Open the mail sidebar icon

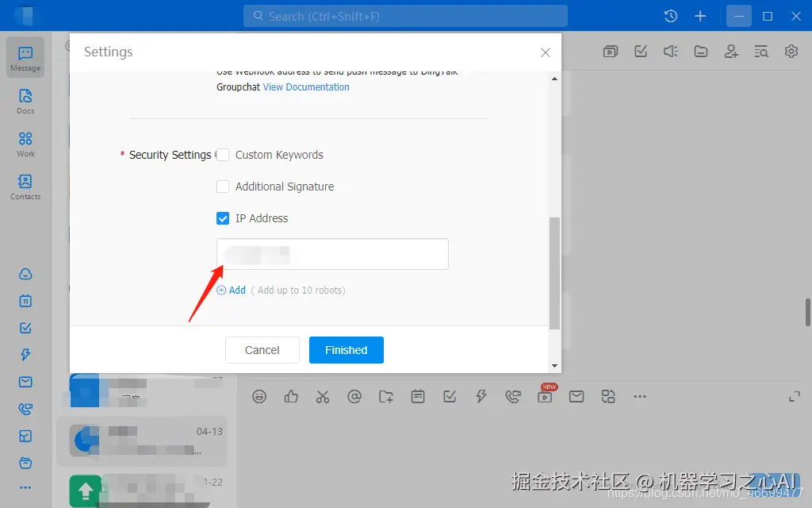tap(25, 382)
